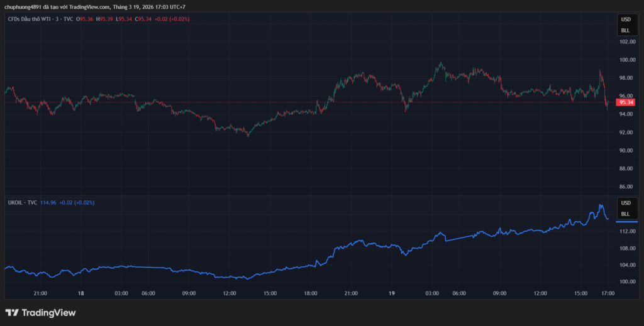Click the 108.00 label on UKOIL price axis
The height and width of the screenshot is (326, 644).
pyautogui.click(x=626, y=248)
